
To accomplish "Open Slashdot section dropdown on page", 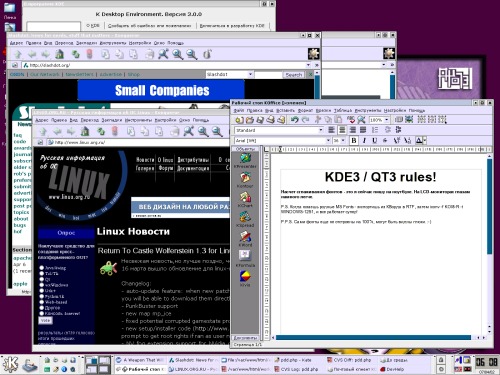I will tap(229, 74).
